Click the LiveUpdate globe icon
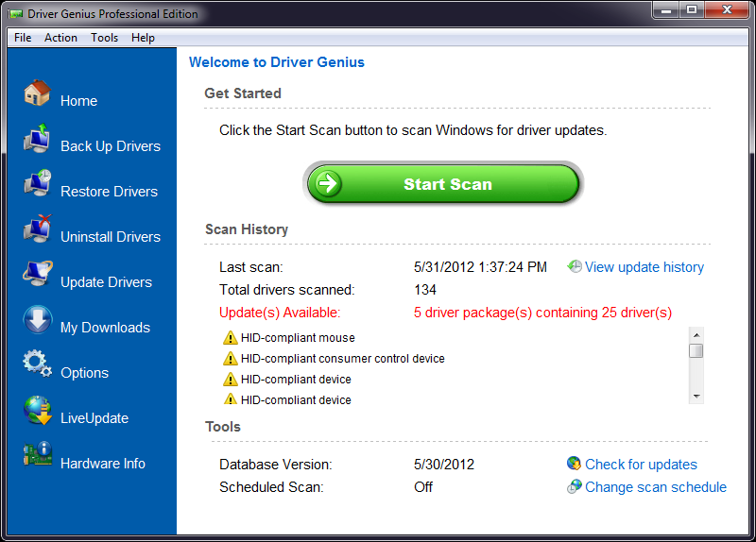The width and height of the screenshot is (756, 542). [37, 410]
